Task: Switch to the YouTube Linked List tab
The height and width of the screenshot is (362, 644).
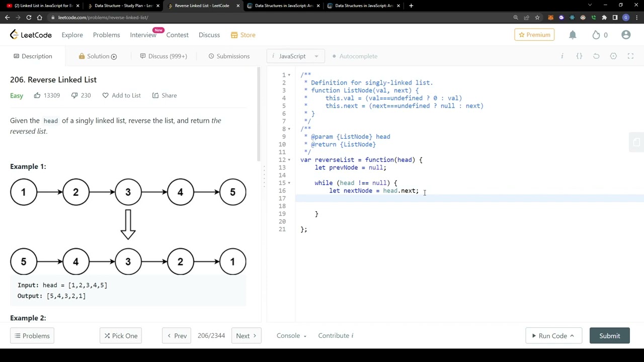Action: pyautogui.click(x=43, y=6)
